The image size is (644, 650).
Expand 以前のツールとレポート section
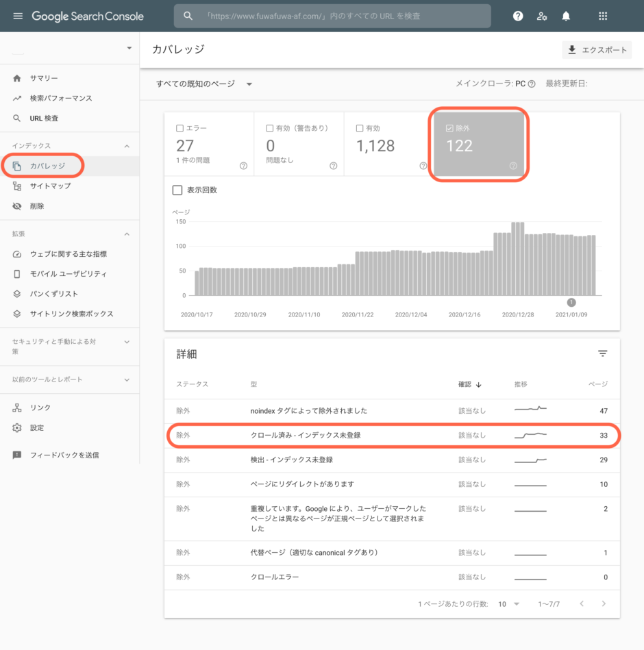(x=127, y=379)
